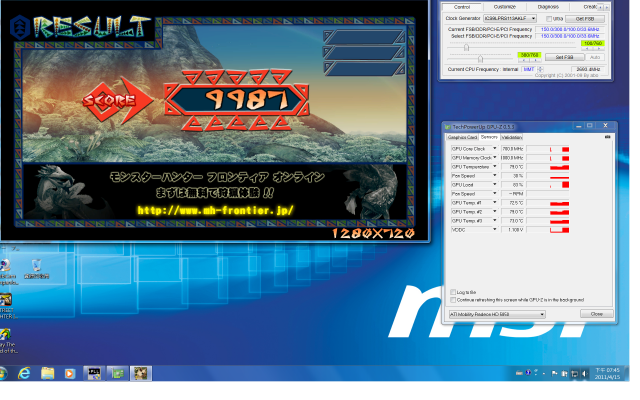Enable the Ultra checkbox in SetFSB

pos(549,19)
